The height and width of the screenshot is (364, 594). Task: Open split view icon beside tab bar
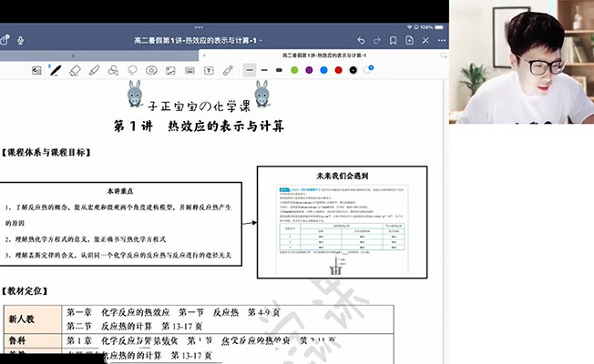444,56
